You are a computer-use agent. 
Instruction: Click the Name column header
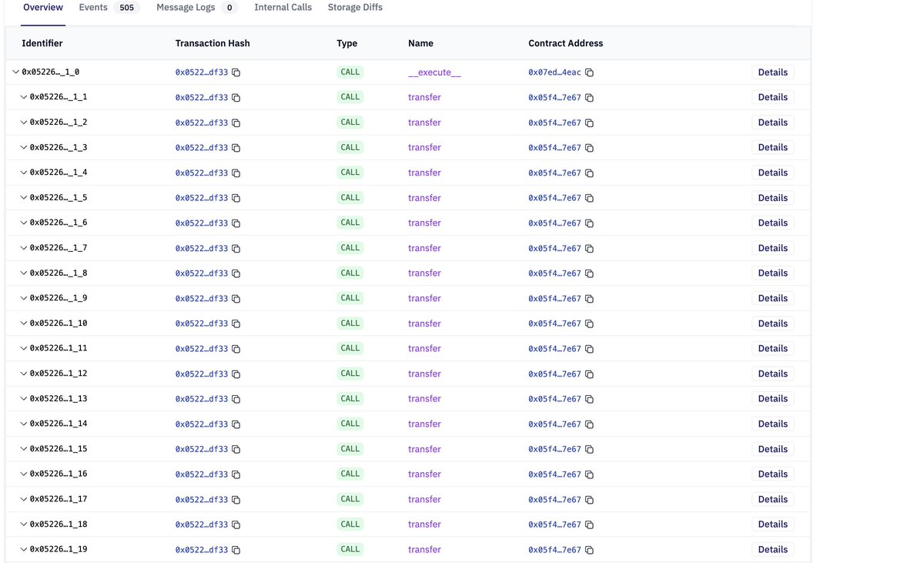(x=420, y=44)
